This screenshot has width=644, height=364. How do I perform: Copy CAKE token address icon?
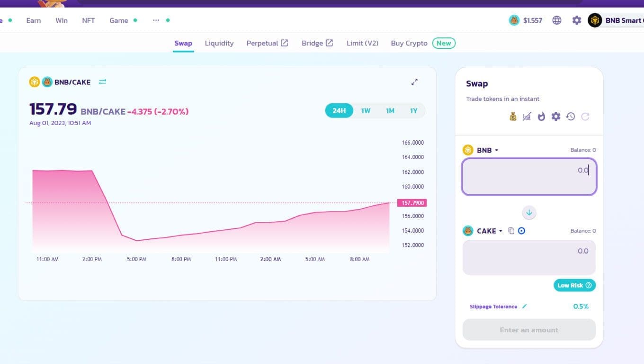[x=511, y=231]
